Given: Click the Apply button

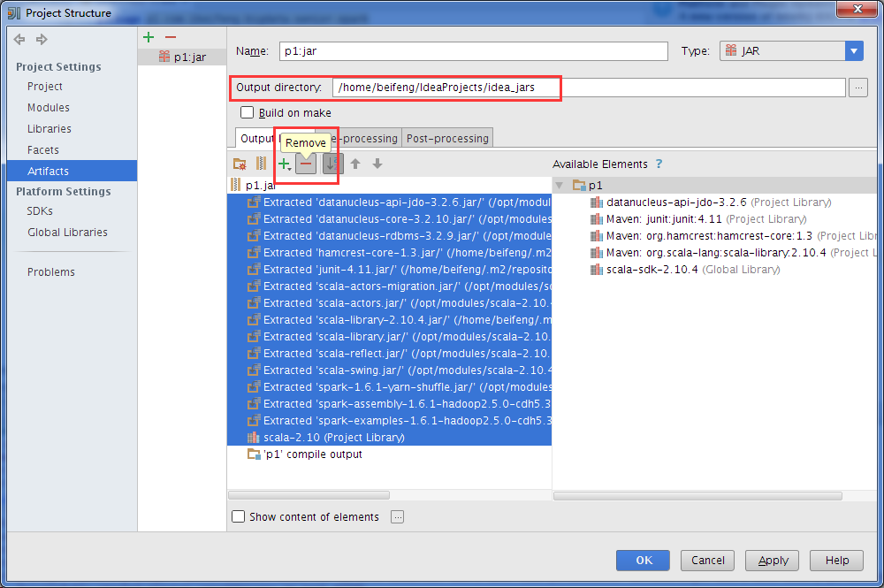Looking at the screenshot, I should [x=773, y=561].
